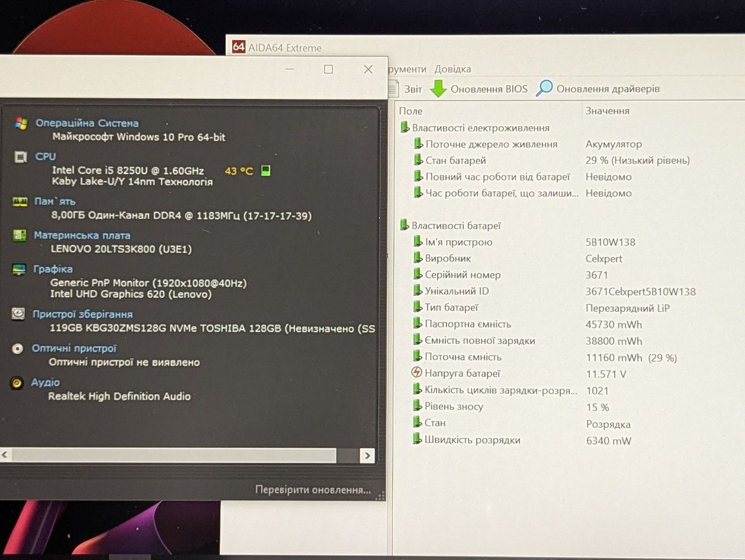Click the Поле column header
Viewport: 745px width, 560px height.
pos(411,110)
